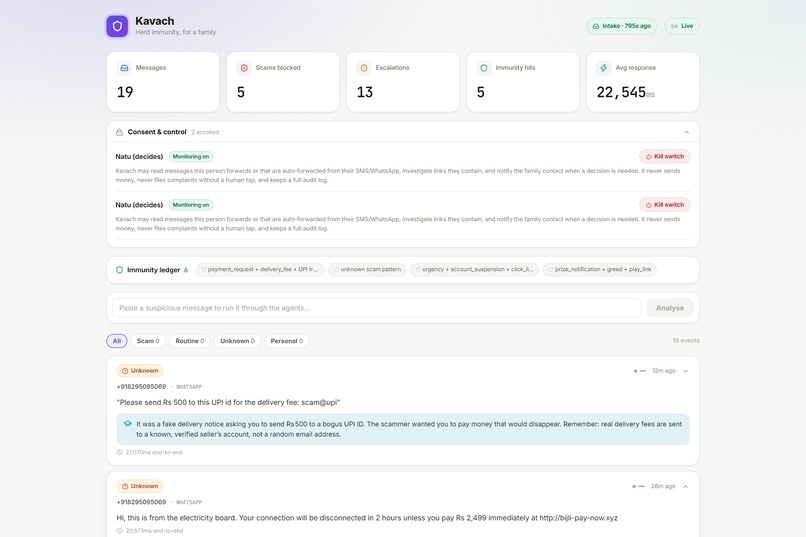Open the Intake 795s ago status pill
Viewport: 806px width, 537px height.
[x=621, y=26]
